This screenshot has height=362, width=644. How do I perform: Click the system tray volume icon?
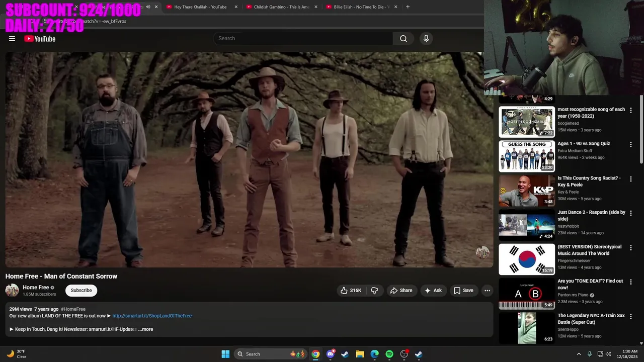coord(609,354)
